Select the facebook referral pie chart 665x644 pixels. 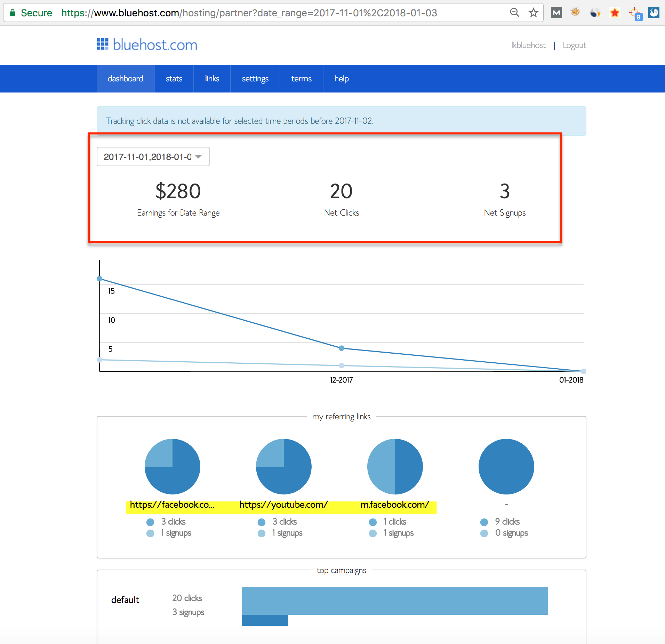(x=172, y=466)
